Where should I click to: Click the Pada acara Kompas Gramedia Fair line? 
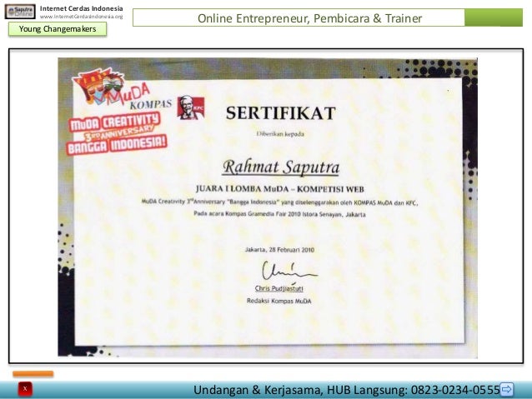click(x=279, y=214)
